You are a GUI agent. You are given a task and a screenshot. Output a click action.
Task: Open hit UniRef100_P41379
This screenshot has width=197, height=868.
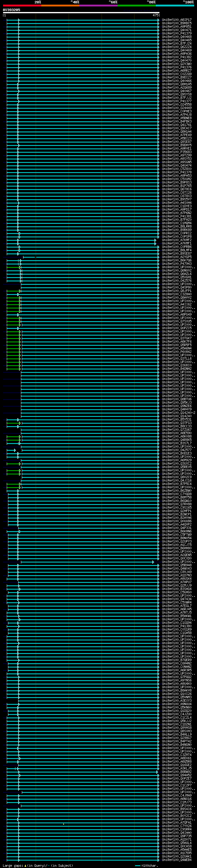pyautogui.click(x=176, y=33)
